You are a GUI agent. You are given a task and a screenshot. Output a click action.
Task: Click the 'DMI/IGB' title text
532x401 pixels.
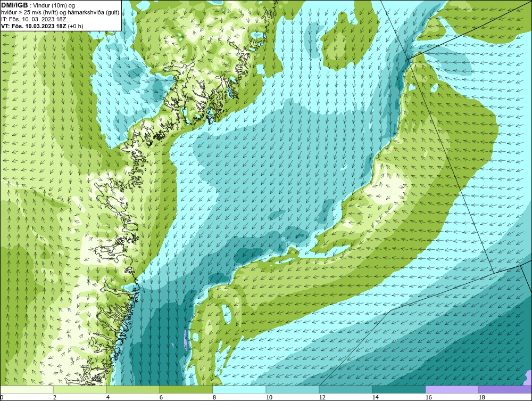(x=14, y=5)
